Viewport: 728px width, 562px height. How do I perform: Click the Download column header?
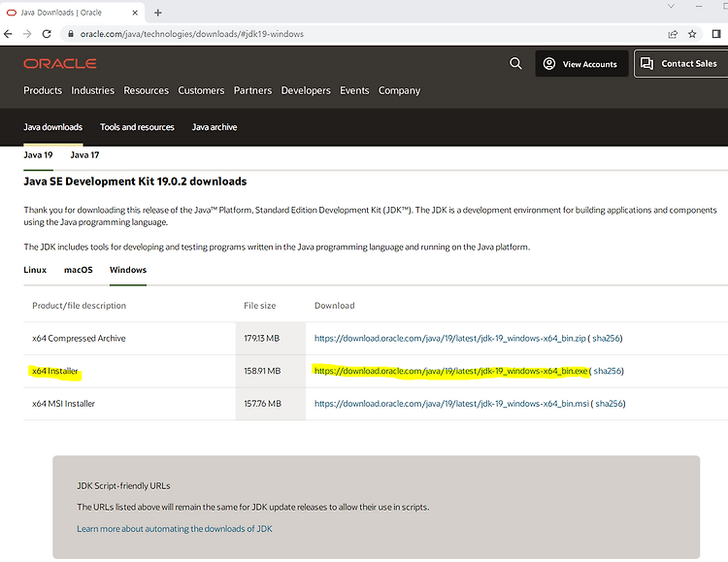click(x=334, y=306)
